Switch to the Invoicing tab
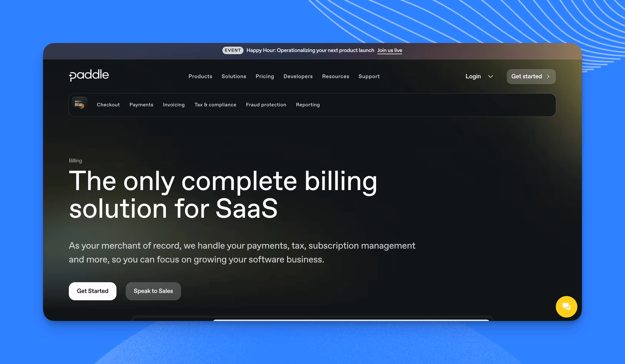 coord(174,105)
